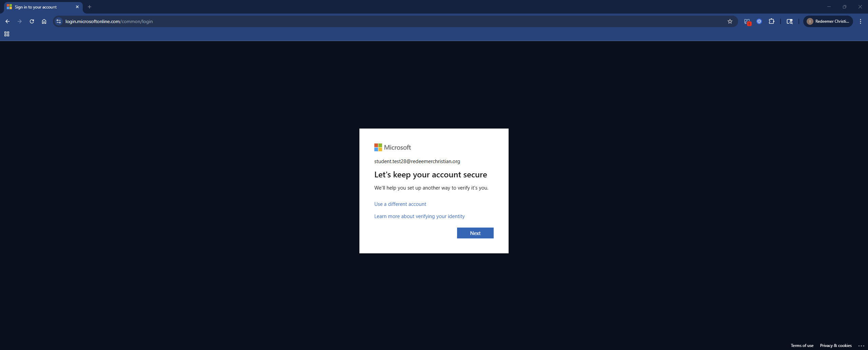Viewport: 868px width, 350px height.
Task: Open a new browser tab
Action: pos(90,7)
